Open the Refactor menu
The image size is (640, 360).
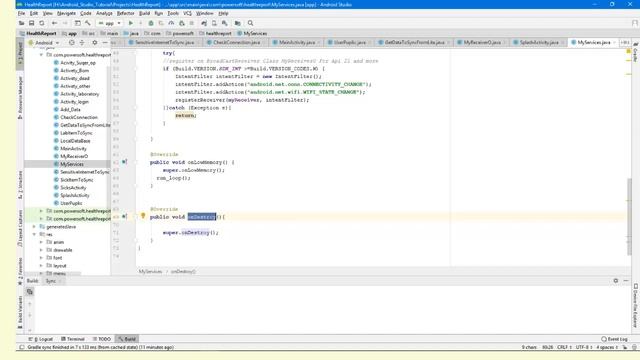point(125,13)
